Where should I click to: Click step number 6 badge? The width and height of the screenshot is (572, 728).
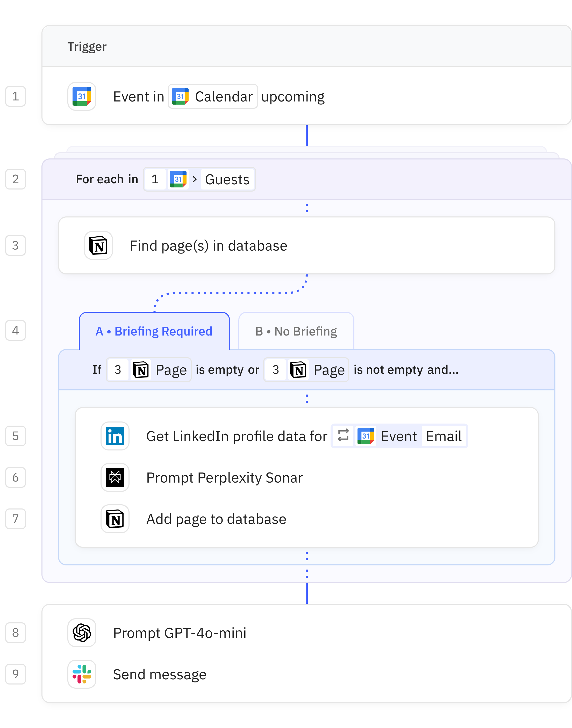[15, 477]
